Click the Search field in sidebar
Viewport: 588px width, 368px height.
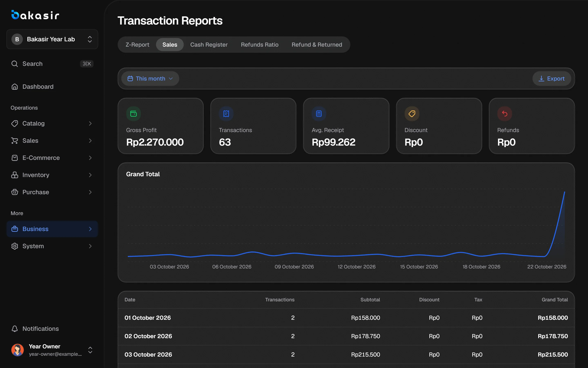52,64
